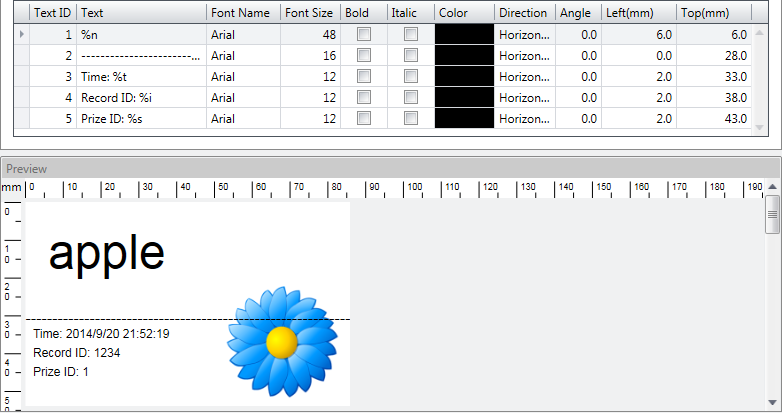782x413 pixels.
Task: Enable Bold for the %n text row
Action: (x=364, y=34)
